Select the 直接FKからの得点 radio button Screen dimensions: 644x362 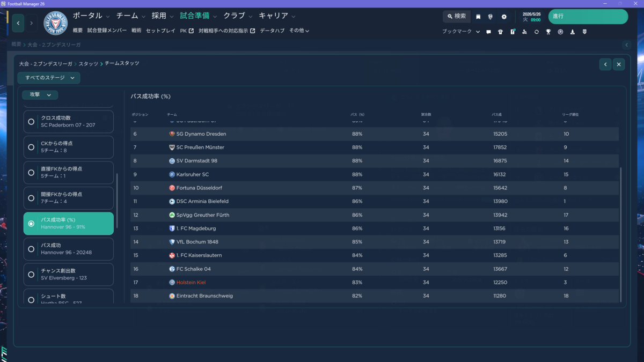point(31,173)
